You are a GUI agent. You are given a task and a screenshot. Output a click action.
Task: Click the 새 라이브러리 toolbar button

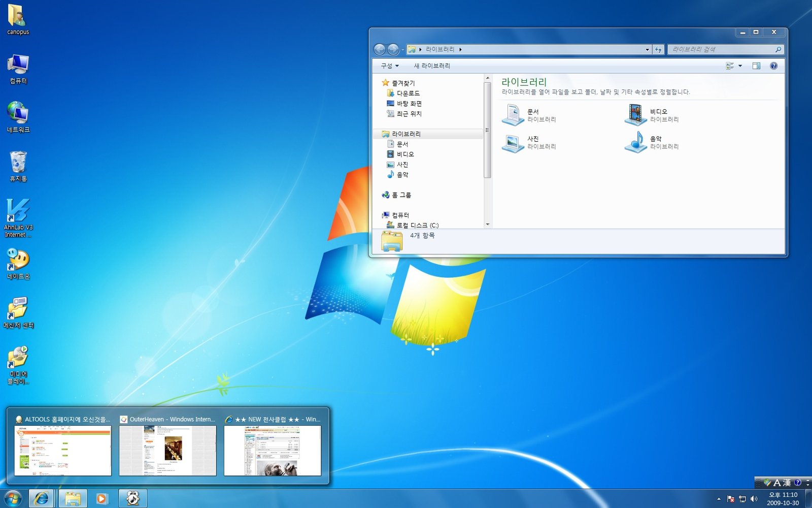(431, 66)
